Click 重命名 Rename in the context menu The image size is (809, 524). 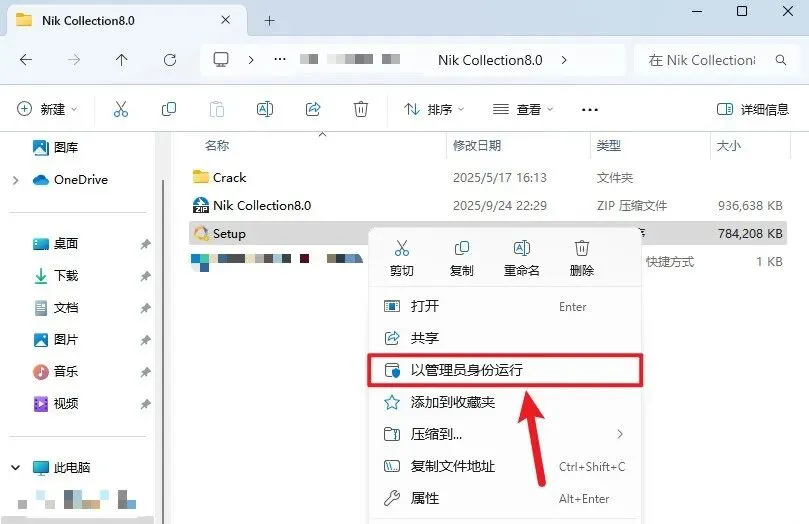tap(522, 258)
